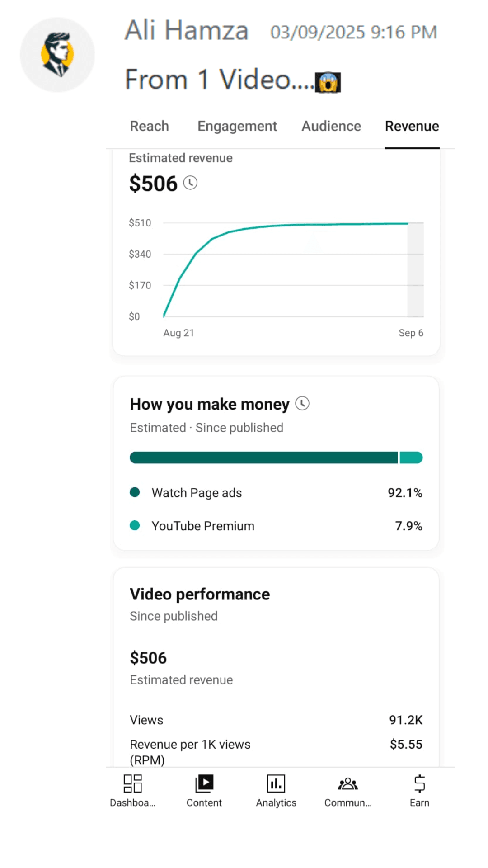Select the Analytics bar chart icon
The image size is (488, 868).
pyautogui.click(x=276, y=783)
